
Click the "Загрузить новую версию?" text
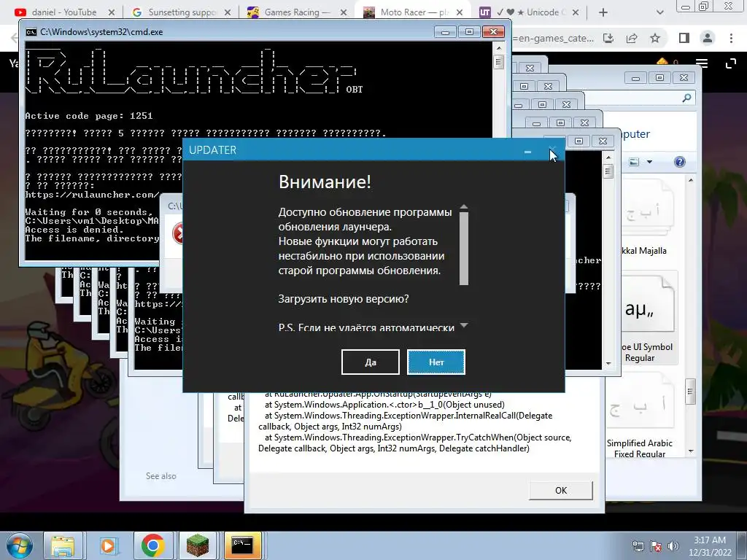coord(344,298)
